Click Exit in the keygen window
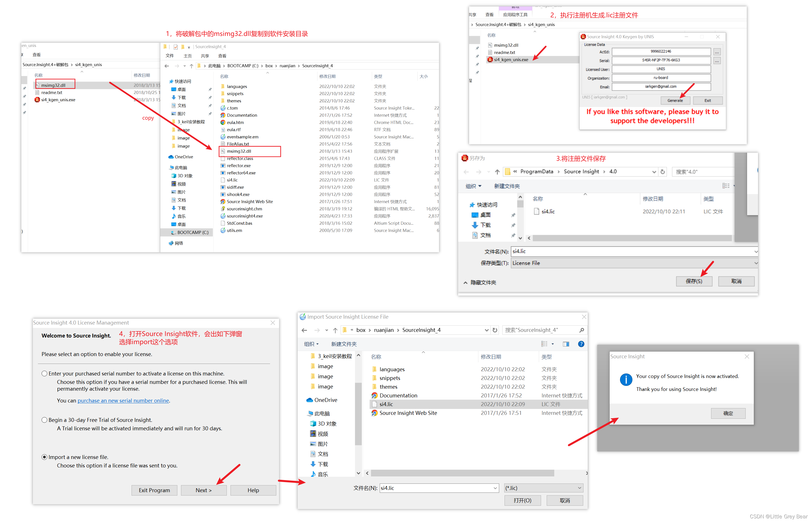Viewport: 812px width, 522px height. coord(708,101)
